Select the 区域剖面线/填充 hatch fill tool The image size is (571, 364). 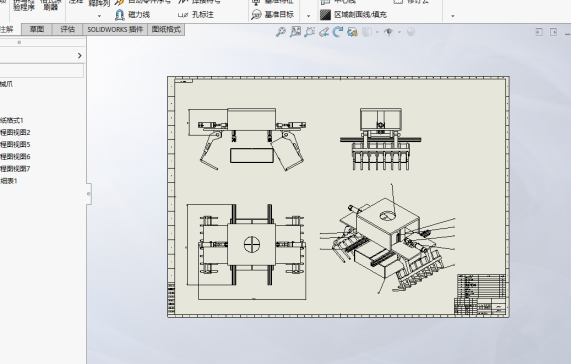click(353, 15)
